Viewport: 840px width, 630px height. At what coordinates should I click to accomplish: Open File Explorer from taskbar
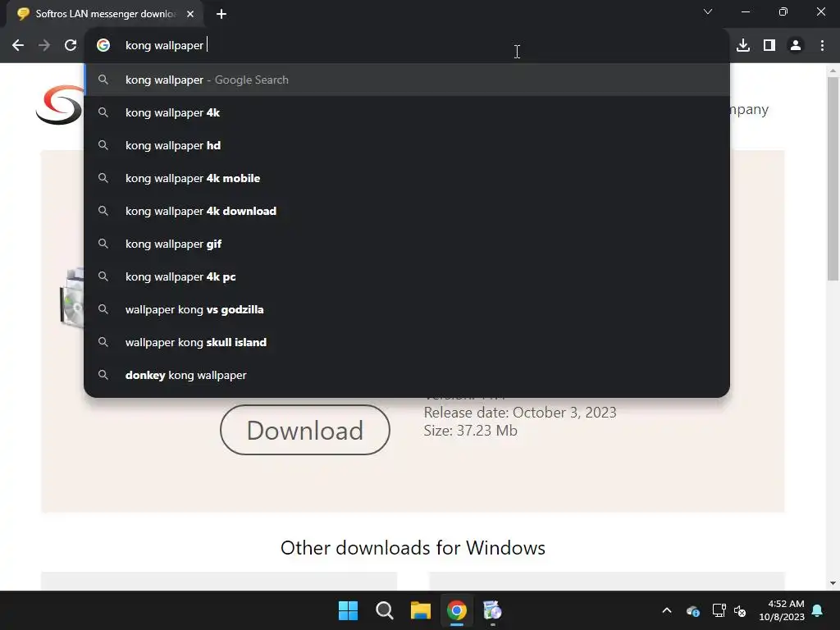coord(421,610)
